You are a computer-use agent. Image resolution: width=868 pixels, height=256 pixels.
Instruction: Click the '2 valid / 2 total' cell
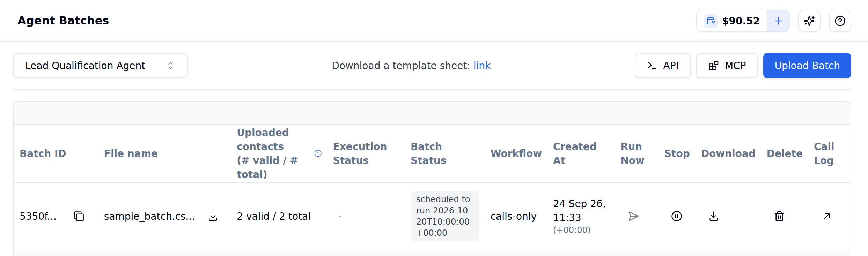[274, 216]
